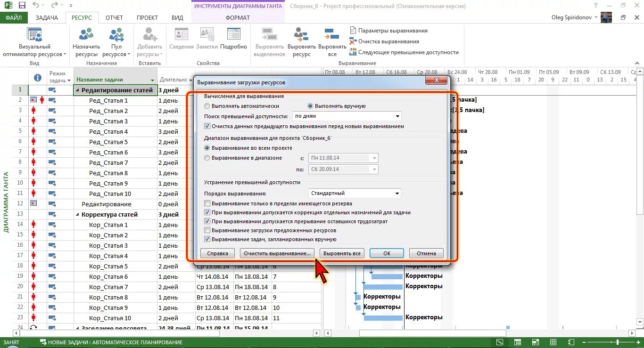This screenshot has height=348, width=644.
Task: Switch to the ПРОЕКТ tab
Action: point(147,17)
